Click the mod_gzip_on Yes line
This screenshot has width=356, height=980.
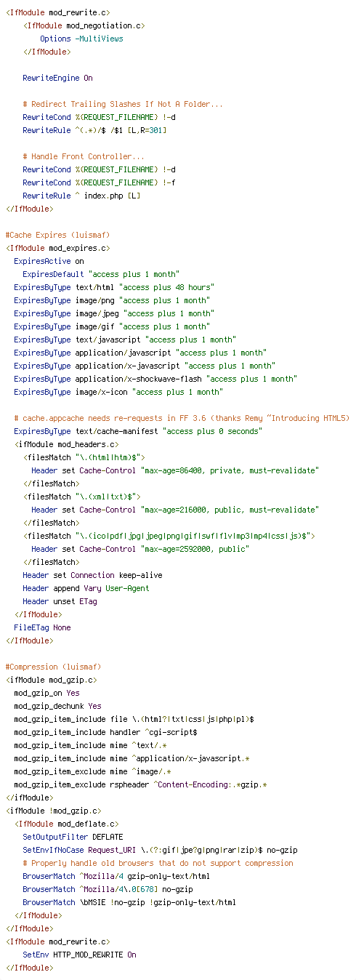(x=46, y=693)
